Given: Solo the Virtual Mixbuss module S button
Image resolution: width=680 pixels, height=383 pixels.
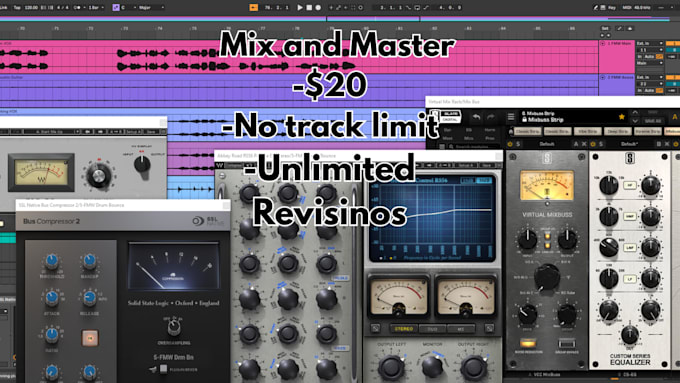Looking at the screenshot, I should [517, 144].
